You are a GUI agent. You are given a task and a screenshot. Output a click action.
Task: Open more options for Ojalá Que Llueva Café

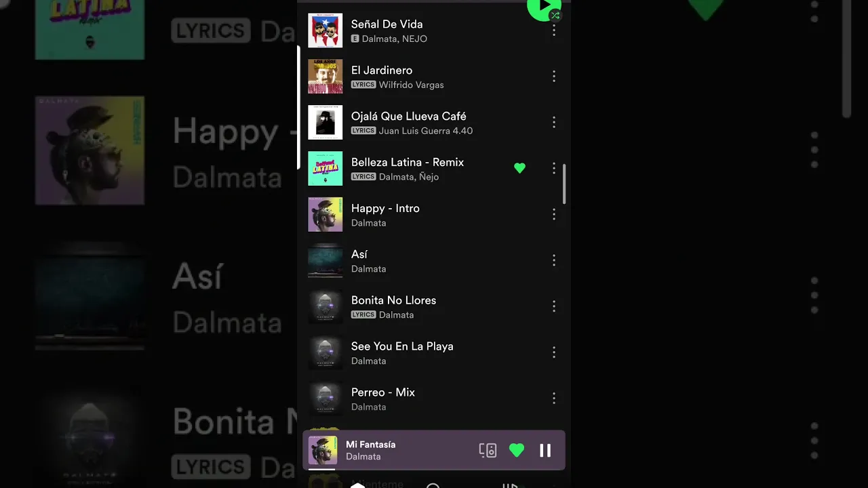pos(554,123)
